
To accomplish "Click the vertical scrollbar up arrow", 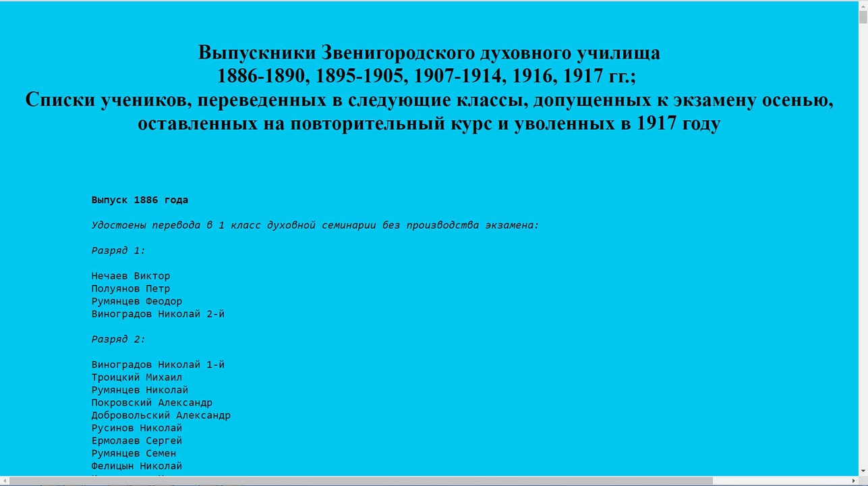I will (863, 5).
